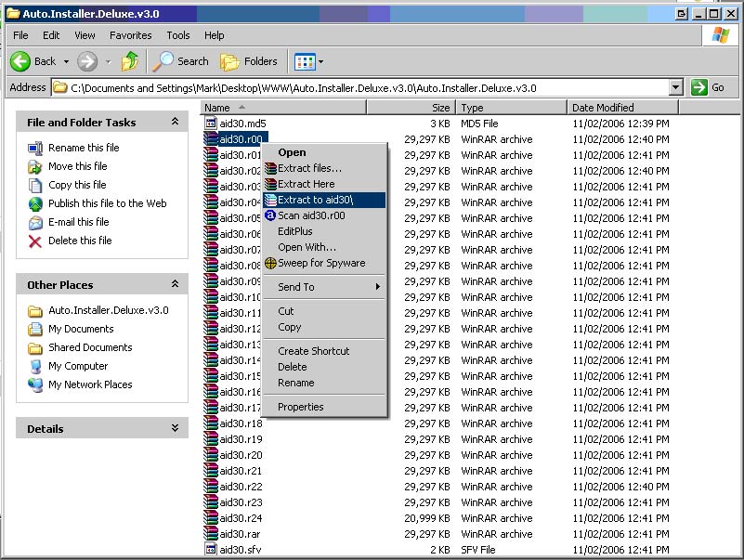Click the Publish this file to the Web link
Image resolution: width=744 pixels, height=560 pixels.
(x=107, y=203)
